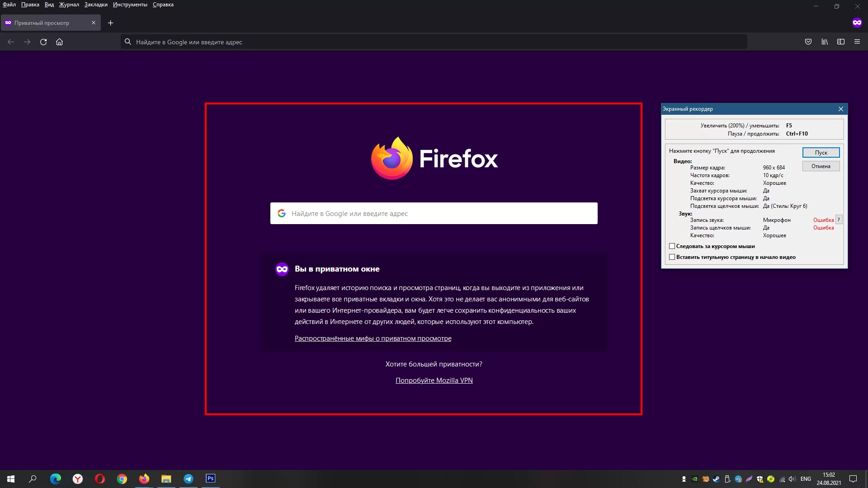Open Распространённые мифы о приватном просмотре link
The height and width of the screenshot is (488, 868).
click(373, 338)
